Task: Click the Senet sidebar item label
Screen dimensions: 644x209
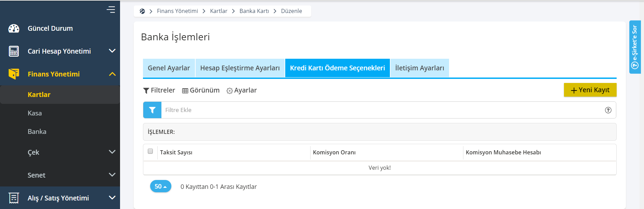Action: (x=37, y=175)
